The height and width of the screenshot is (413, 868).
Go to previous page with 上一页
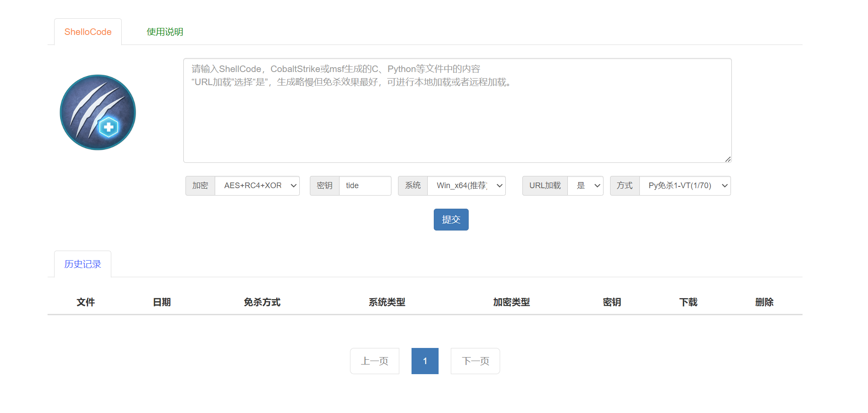click(x=374, y=361)
